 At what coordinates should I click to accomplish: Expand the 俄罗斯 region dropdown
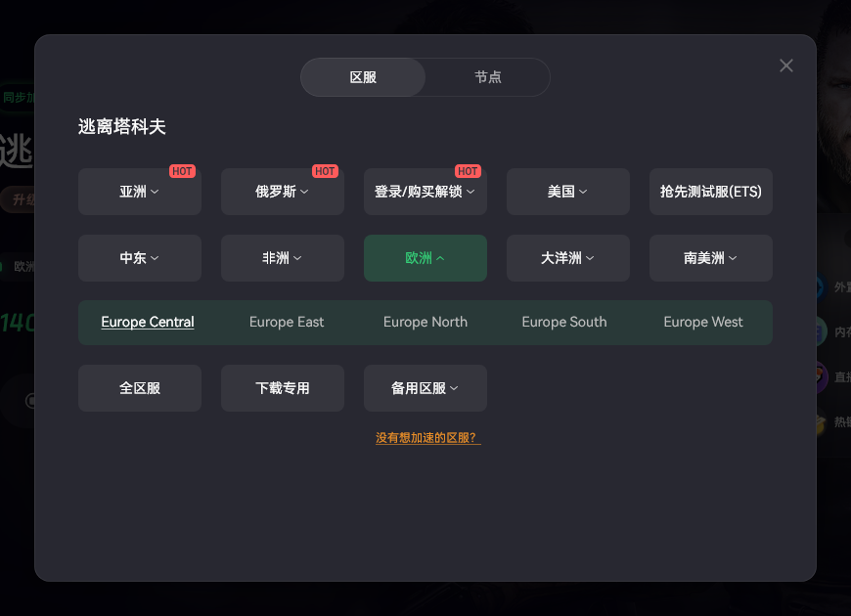[283, 192]
